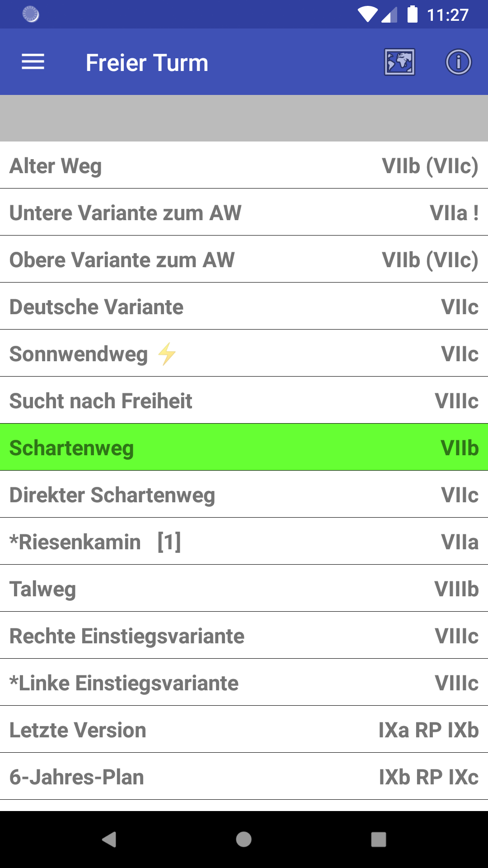Tap the info icon in toolbar

tap(458, 62)
